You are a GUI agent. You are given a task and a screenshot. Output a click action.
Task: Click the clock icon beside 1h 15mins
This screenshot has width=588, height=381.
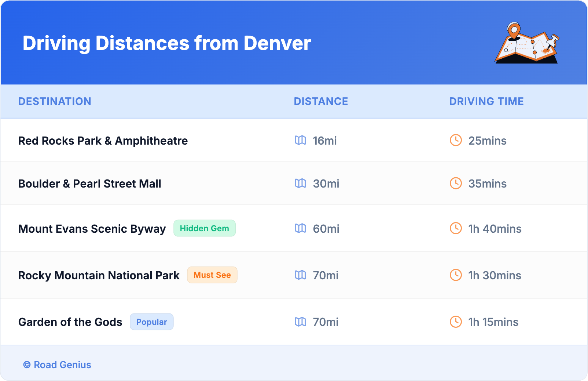pyautogui.click(x=456, y=322)
